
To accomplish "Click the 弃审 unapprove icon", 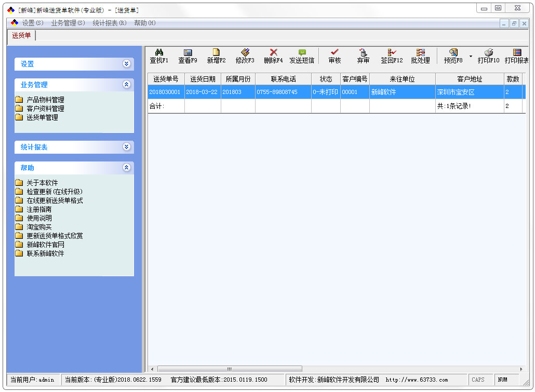I will 364,52.
